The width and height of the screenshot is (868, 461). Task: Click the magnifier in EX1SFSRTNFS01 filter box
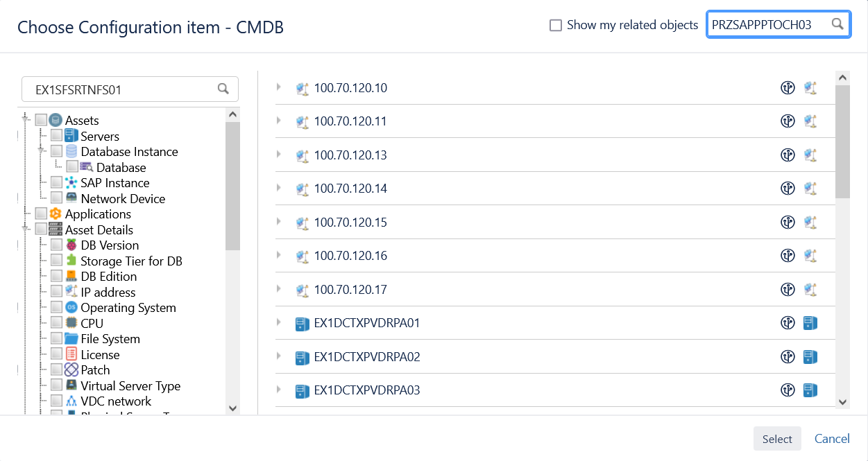(223, 89)
